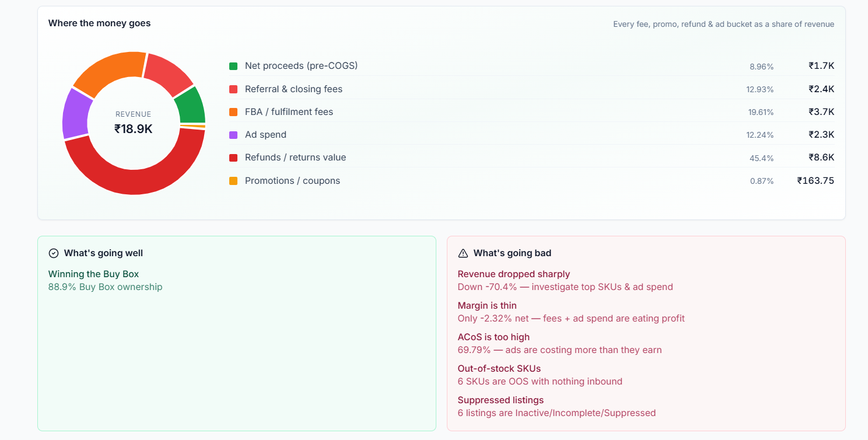This screenshot has width=868, height=440.
Task: Click the Down -70.4% detail text
Action: [x=565, y=287]
